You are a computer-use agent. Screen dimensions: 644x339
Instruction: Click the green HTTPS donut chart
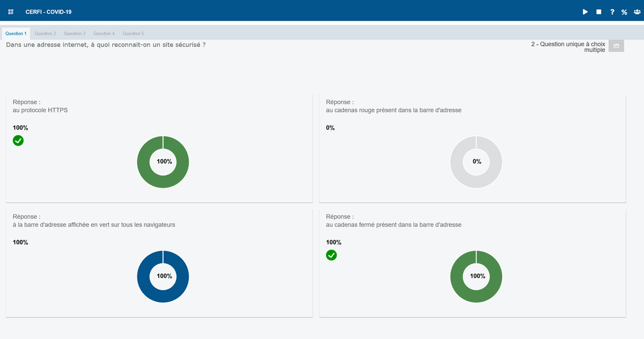(x=163, y=162)
